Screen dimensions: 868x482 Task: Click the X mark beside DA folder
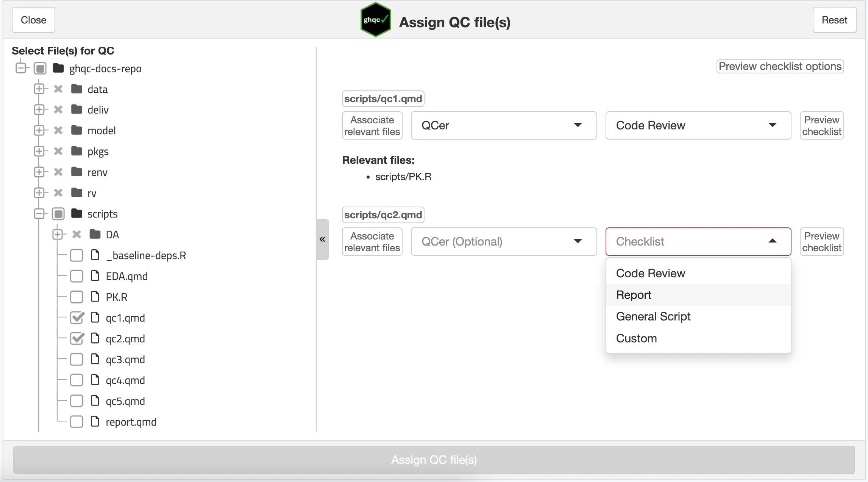(x=76, y=235)
